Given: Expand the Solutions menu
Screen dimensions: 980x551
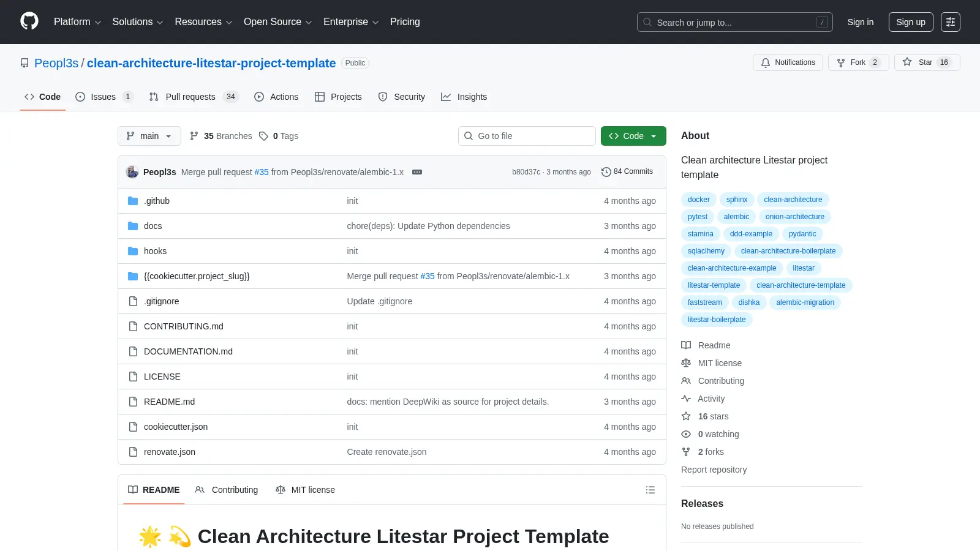Looking at the screenshot, I should (138, 22).
